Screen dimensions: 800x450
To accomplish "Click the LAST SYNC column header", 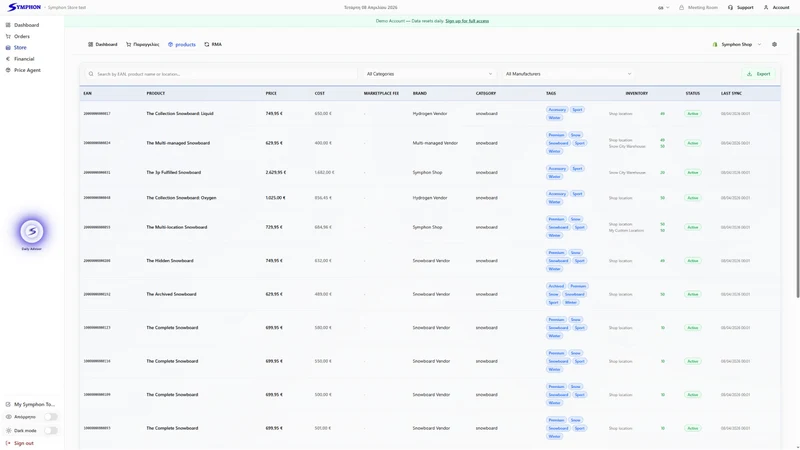I will (x=731, y=93).
